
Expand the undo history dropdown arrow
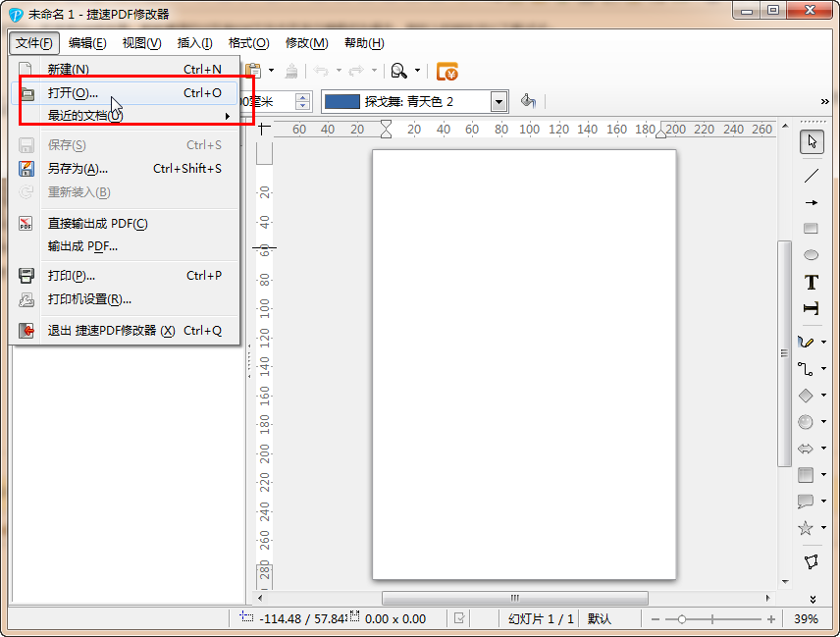click(x=339, y=71)
